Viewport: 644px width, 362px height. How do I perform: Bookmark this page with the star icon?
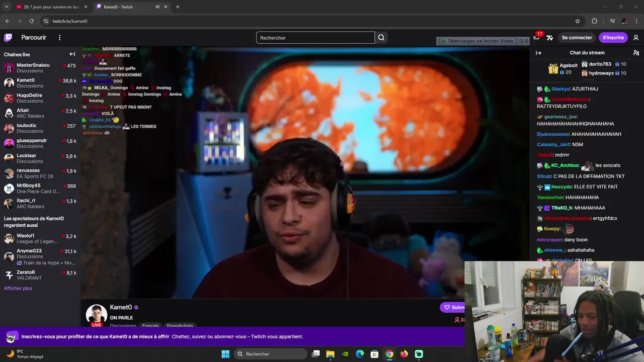tap(578, 21)
